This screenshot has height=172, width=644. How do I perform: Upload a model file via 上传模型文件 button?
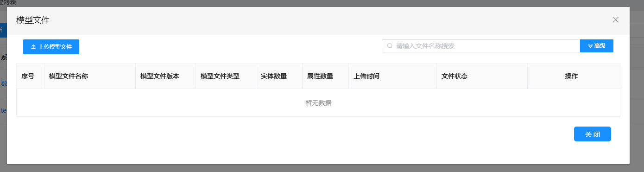click(x=51, y=47)
